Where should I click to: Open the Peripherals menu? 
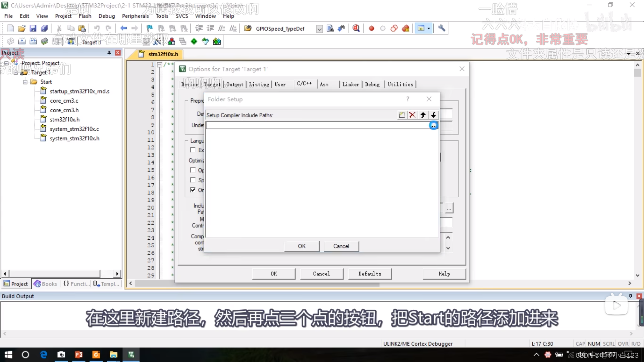135,16
